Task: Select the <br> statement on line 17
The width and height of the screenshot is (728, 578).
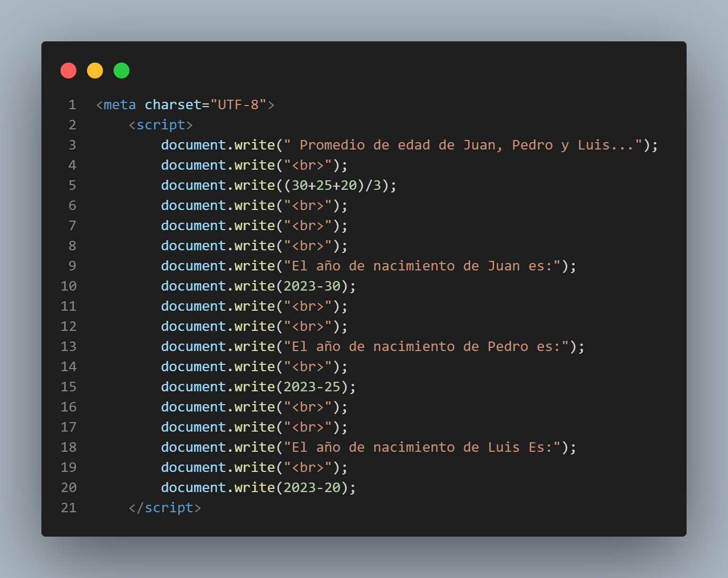Action: (255, 427)
